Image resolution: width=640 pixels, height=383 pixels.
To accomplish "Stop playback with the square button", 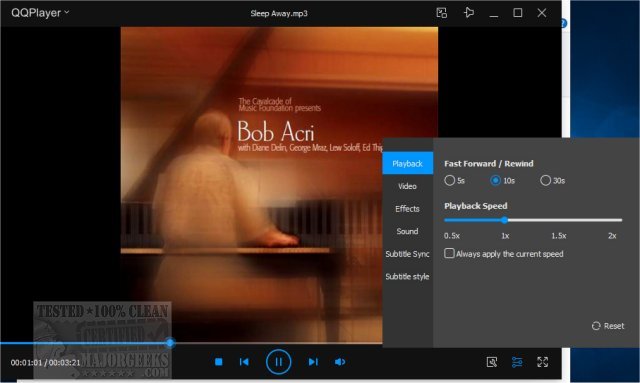I will [218, 362].
